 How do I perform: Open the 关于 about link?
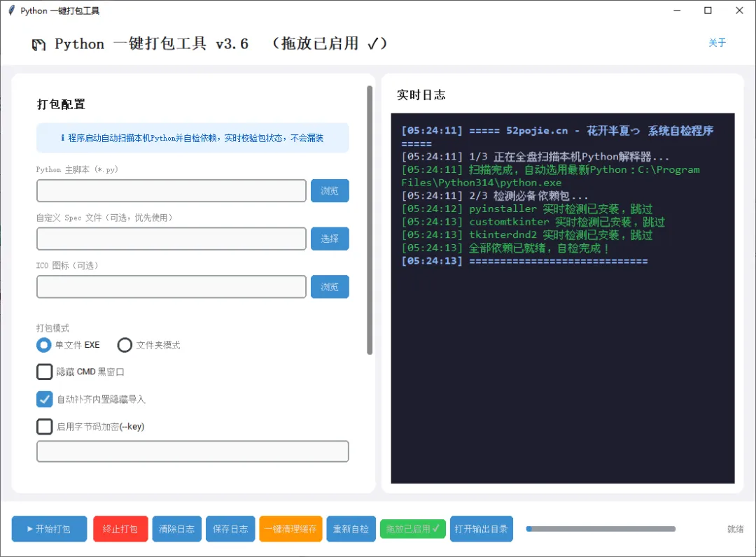(717, 43)
